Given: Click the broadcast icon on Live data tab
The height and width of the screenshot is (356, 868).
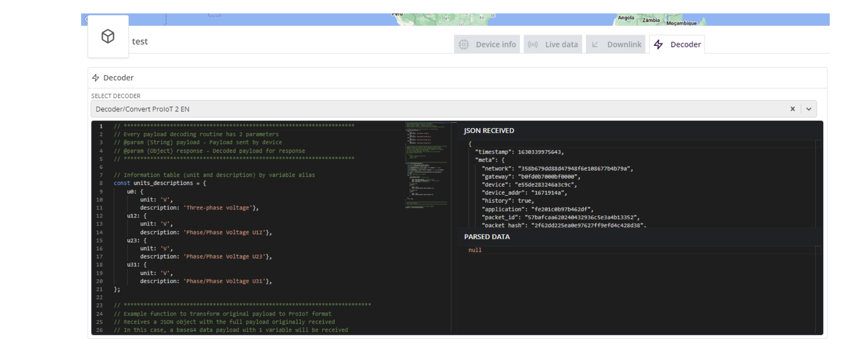Looking at the screenshot, I should (533, 44).
